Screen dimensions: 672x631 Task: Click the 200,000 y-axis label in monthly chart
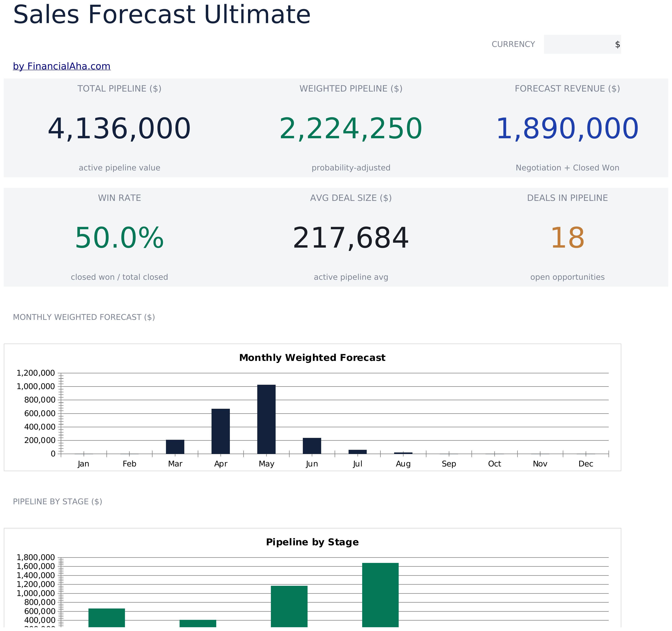[40, 441]
